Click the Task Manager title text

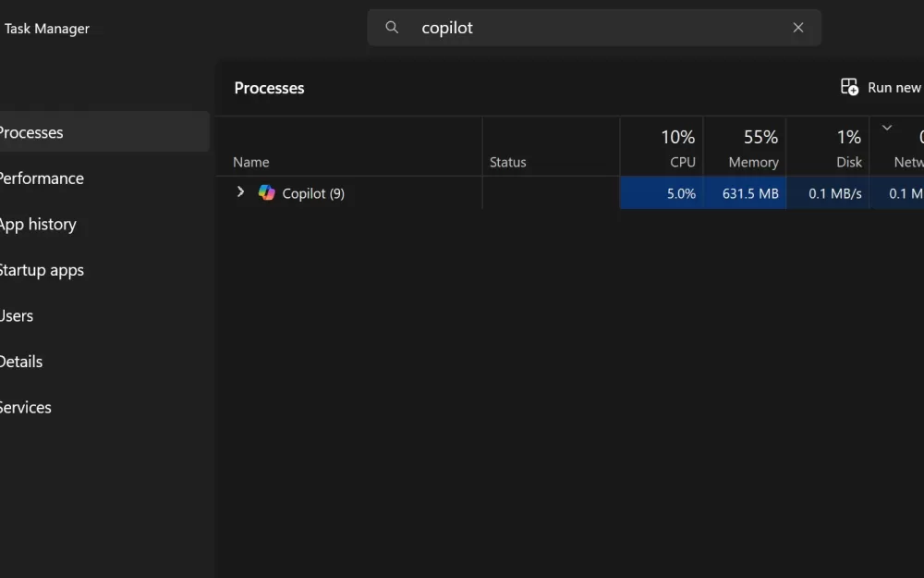[47, 29]
